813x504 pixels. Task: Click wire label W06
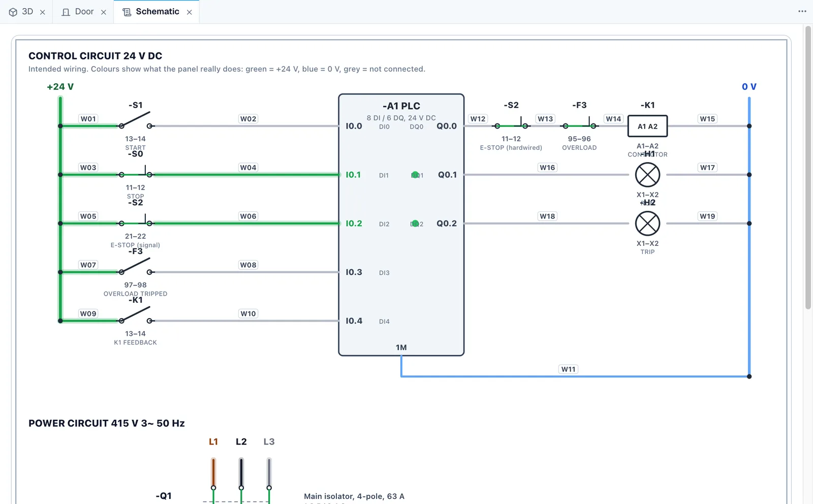248,216
